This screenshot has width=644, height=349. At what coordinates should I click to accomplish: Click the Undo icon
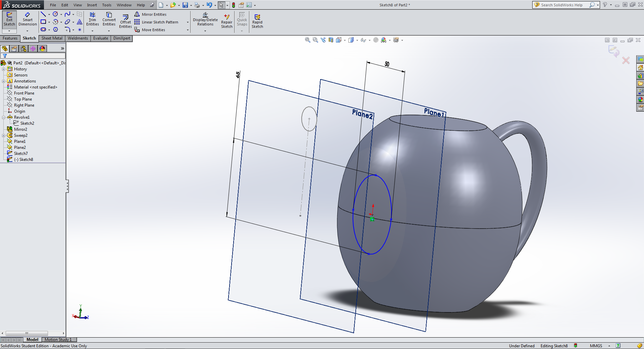(x=209, y=5)
